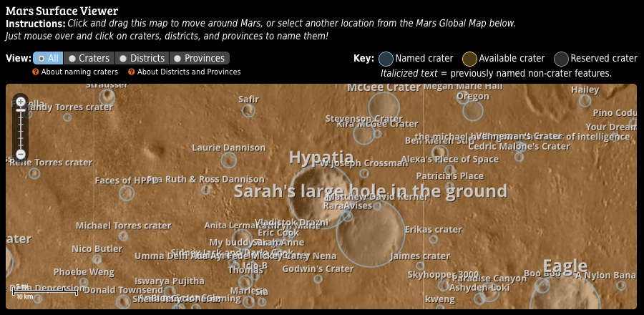The image size is (644, 315).
Task: Click the question icon beside About naming craters
Action: (35, 72)
